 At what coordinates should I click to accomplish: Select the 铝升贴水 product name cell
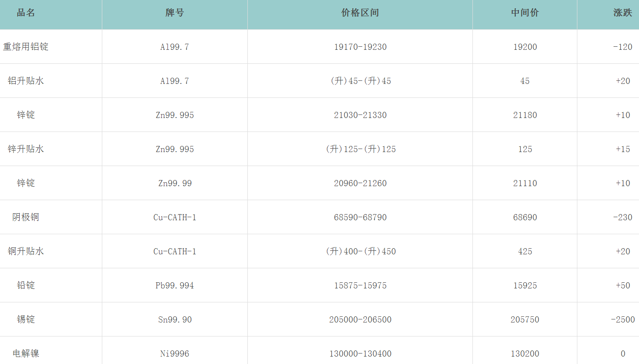[26, 81]
